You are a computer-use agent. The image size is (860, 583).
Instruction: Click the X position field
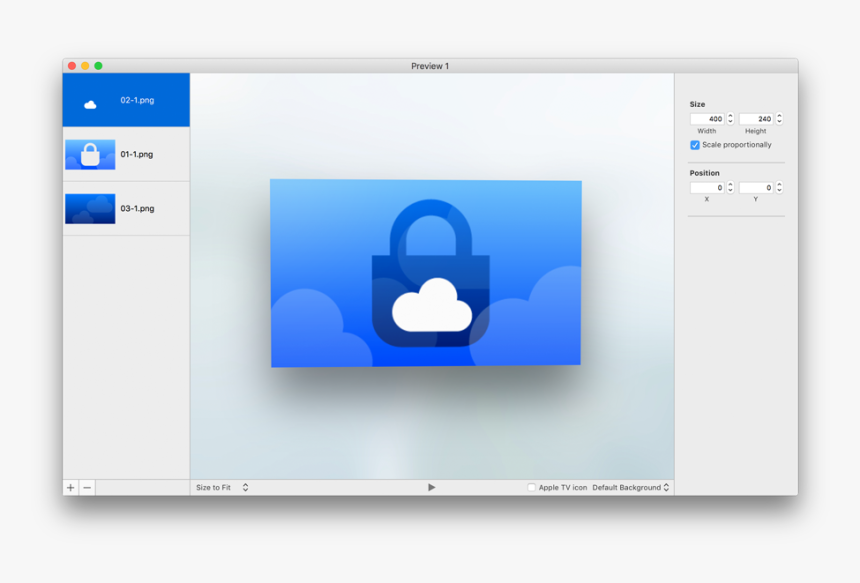pos(708,187)
